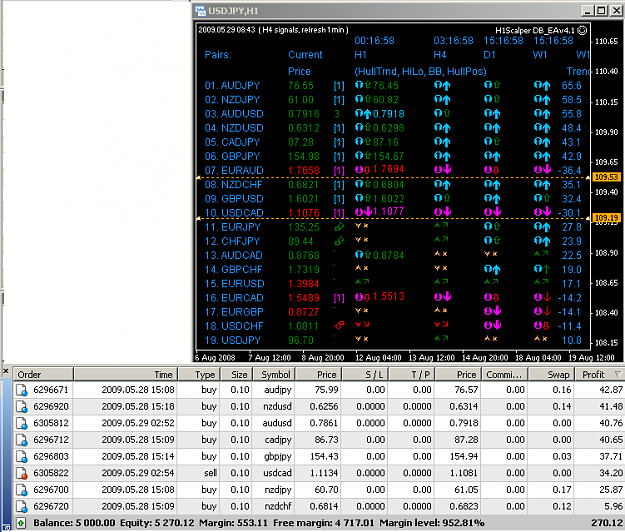The width and height of the screenshot is (625, 532).
Task: Click profit value 34.20
Action: pos(611,473)
